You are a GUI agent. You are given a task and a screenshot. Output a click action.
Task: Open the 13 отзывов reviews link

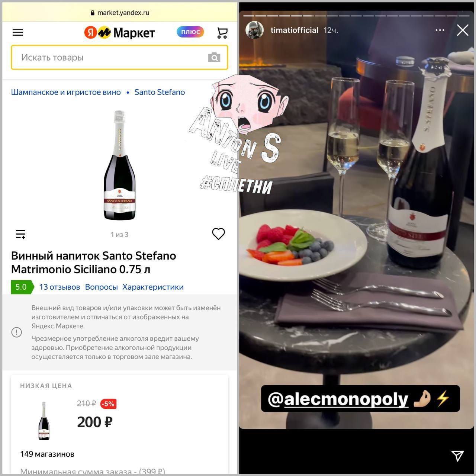pyautogui.click(x=59, y=287)
